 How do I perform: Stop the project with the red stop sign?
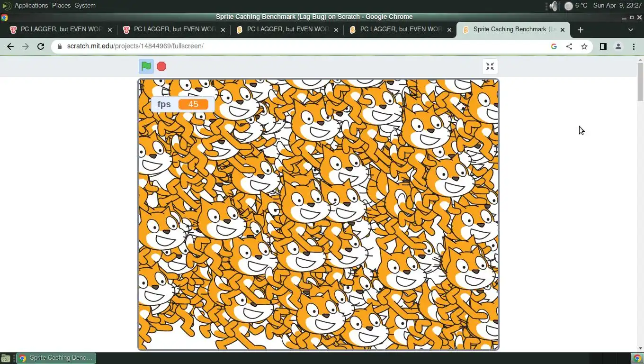pos(161,66)
